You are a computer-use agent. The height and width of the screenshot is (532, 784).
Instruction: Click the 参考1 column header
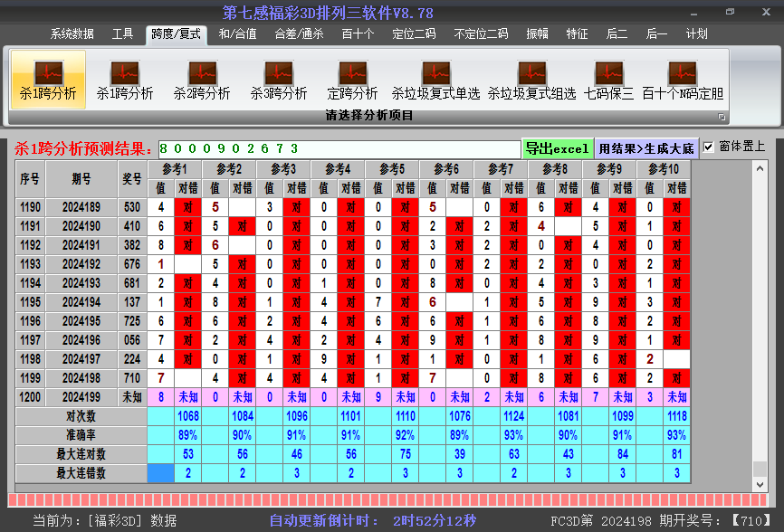click(175, 170)
